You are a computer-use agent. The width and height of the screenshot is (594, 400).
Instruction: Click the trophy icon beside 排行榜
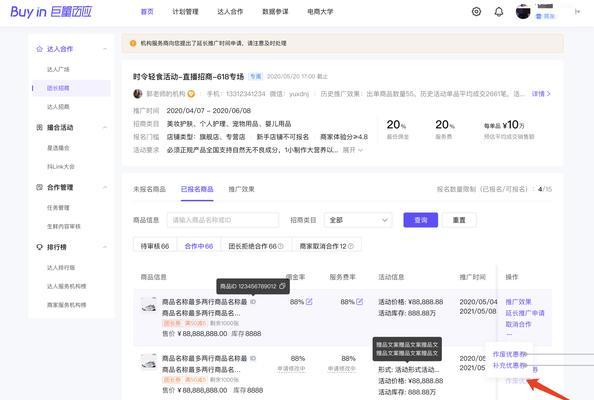pyautogui.click(x=39, y=247)
